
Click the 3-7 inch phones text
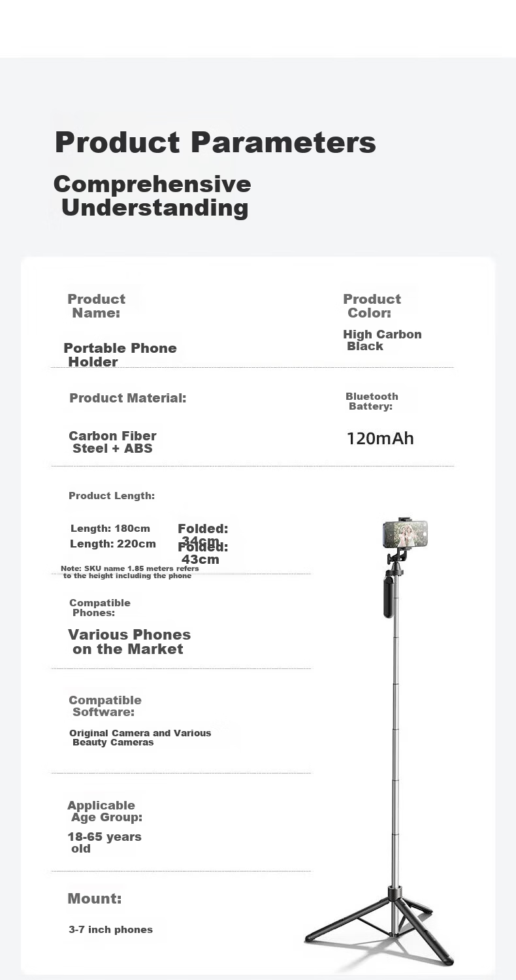(111, 930)
